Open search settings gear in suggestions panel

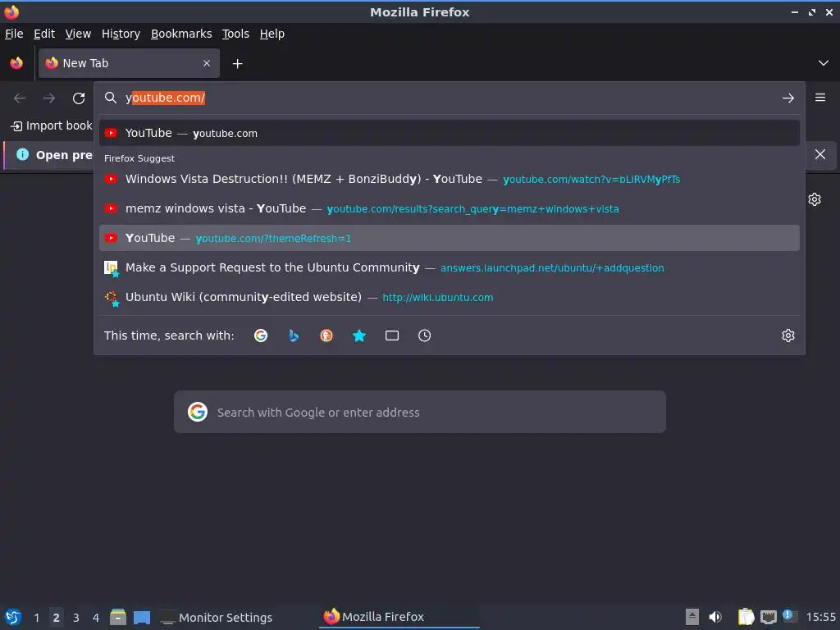(788, 336)
